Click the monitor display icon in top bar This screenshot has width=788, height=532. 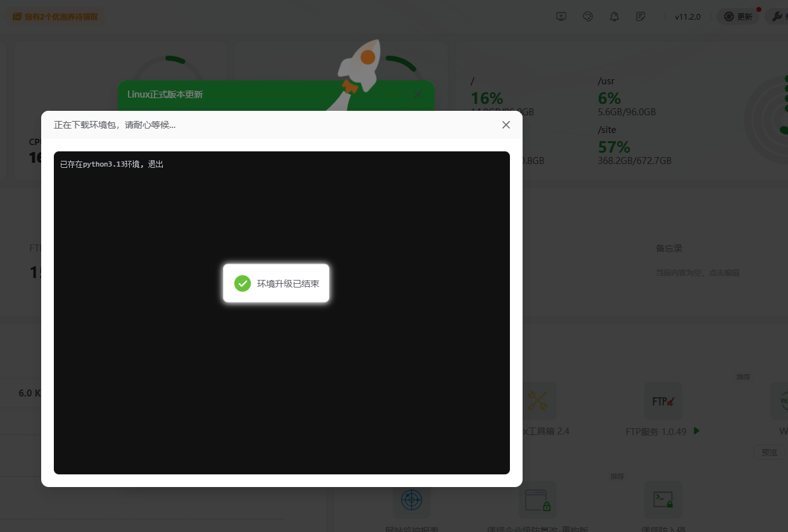tap(561, 16)
